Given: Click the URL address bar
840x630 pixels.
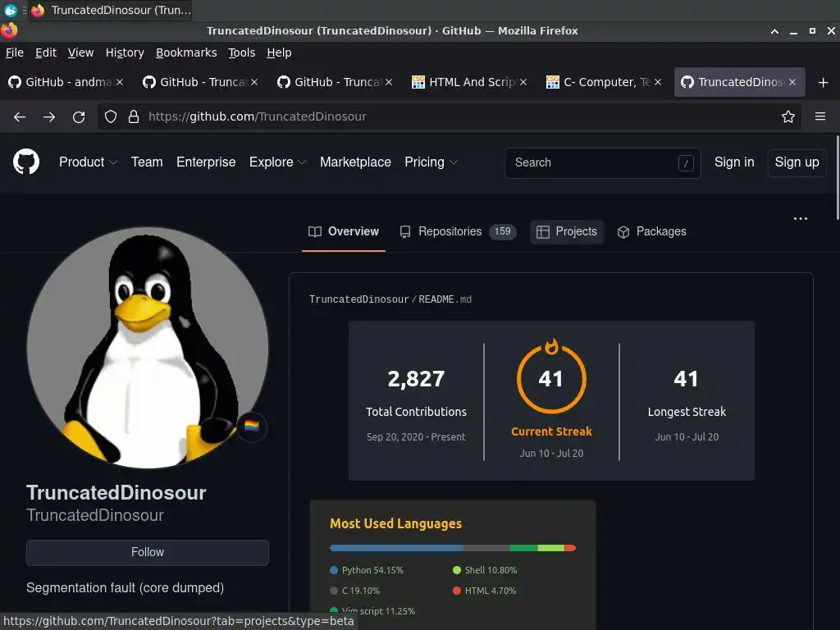Looking at the screenshot, I should [x=449, y=116].
